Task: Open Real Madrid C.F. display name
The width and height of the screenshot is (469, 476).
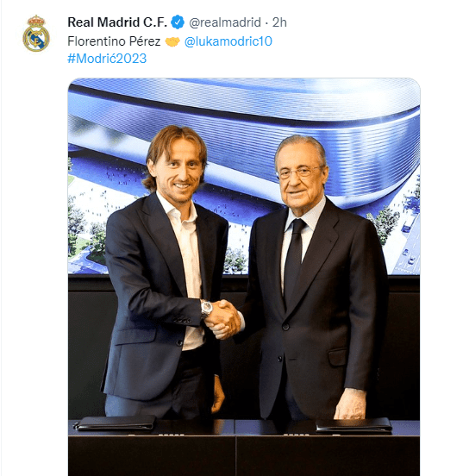Action: click(117, 22)
